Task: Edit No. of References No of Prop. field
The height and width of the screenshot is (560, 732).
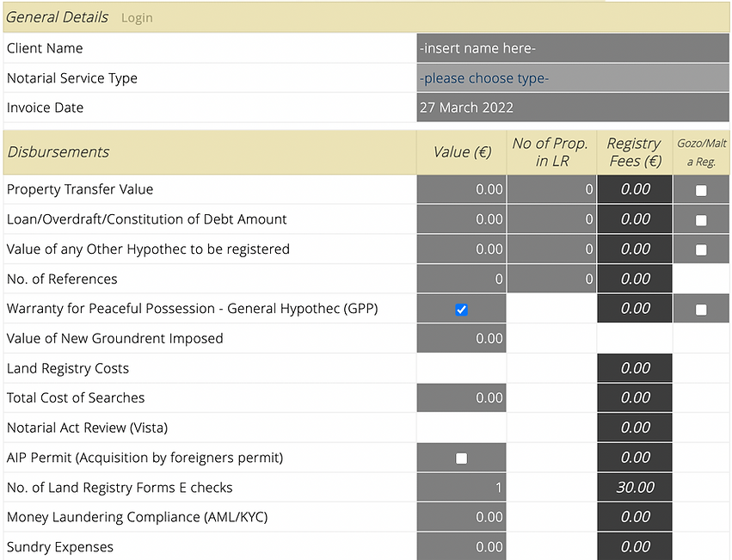Action: 551,279
